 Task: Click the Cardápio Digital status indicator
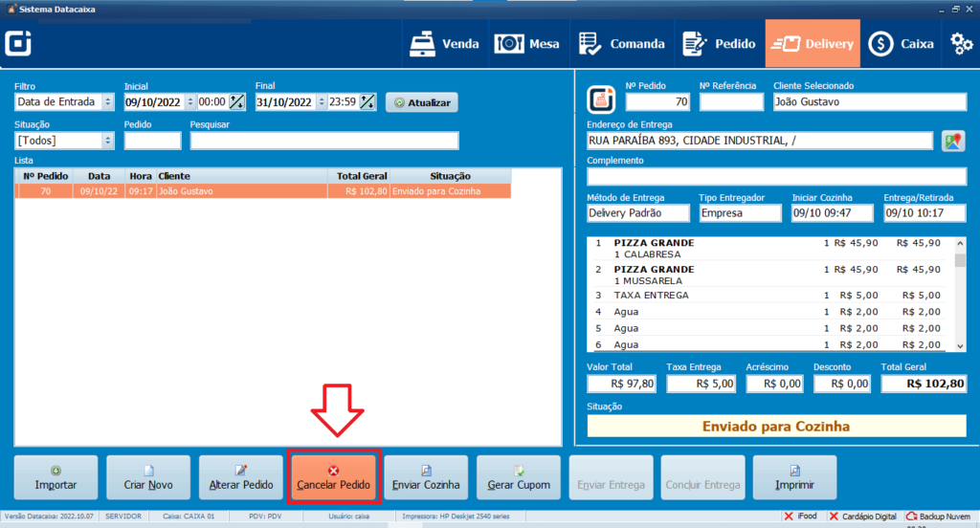(x=862, y=517)
